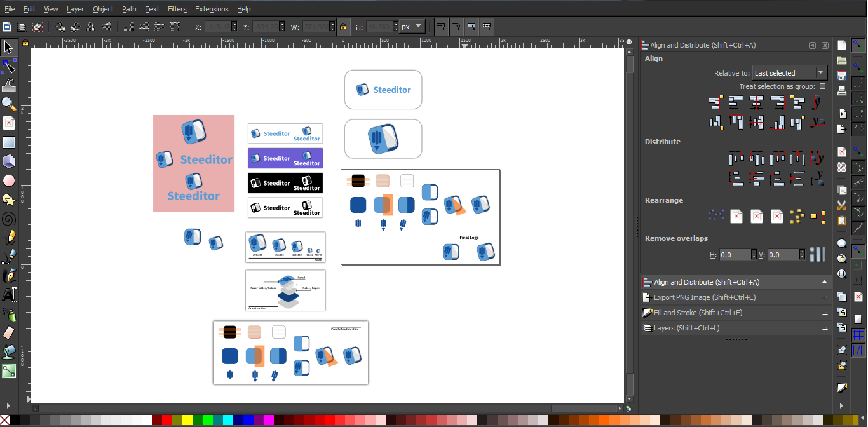Image resolution: width=868 pixels, height=427 pixels.
Task: Expand Export PNG Image panel
Action: click(736, 297)
